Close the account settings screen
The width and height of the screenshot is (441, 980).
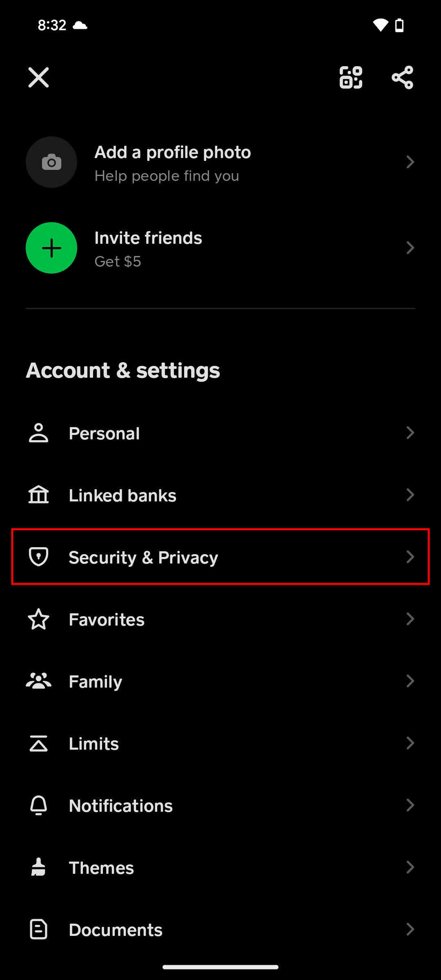(x=39, y=77)
